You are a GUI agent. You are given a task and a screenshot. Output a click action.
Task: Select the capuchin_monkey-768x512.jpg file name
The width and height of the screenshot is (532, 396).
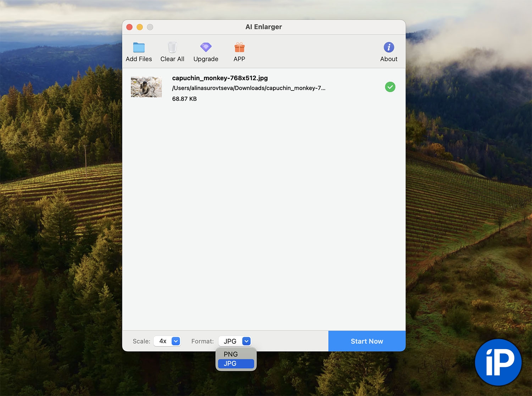(220, 78)
